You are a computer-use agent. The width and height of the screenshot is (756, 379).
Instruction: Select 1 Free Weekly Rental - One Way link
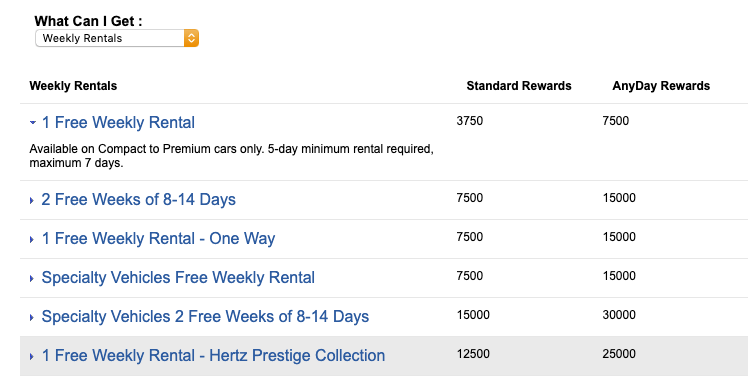coord(158,239)
